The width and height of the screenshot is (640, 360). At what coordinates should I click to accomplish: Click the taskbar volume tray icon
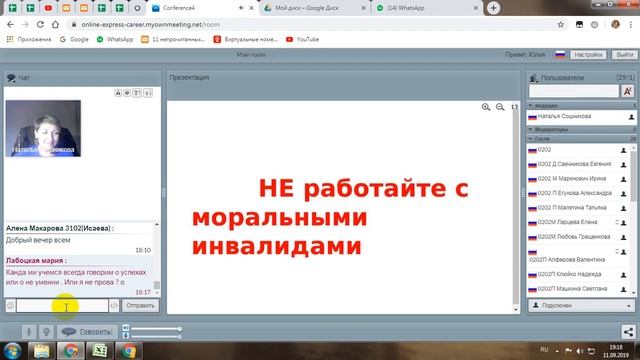pos(580,351)
